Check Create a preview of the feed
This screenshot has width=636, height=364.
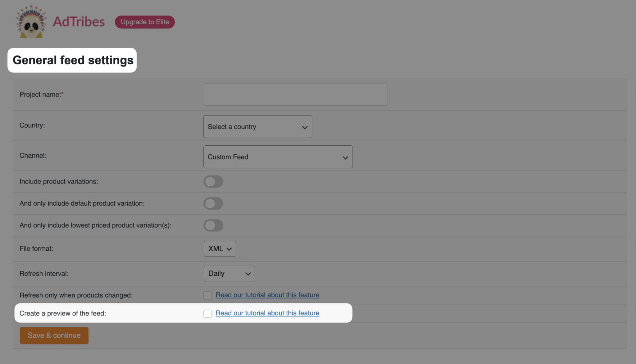pyautogui.click(x=207, y=313)
